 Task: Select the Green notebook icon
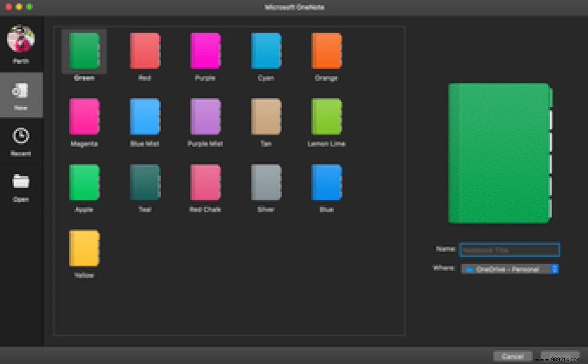click(84, 51)
